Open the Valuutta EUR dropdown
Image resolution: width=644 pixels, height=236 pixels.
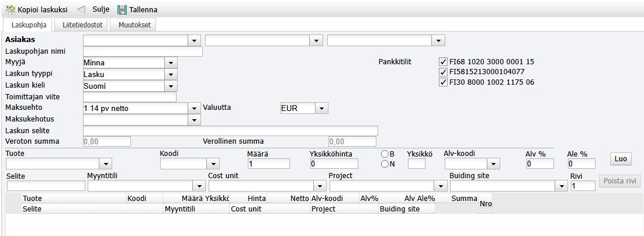coord(321,108)
